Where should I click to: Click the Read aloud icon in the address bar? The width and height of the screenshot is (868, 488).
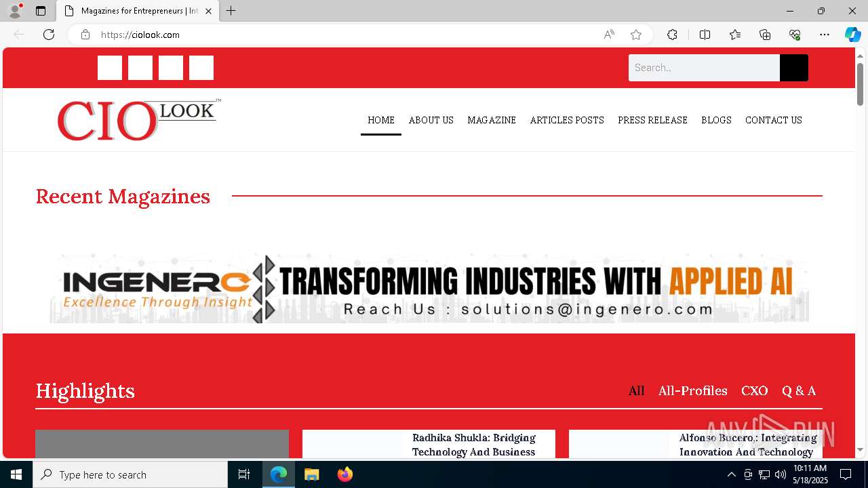pos(609,35)
